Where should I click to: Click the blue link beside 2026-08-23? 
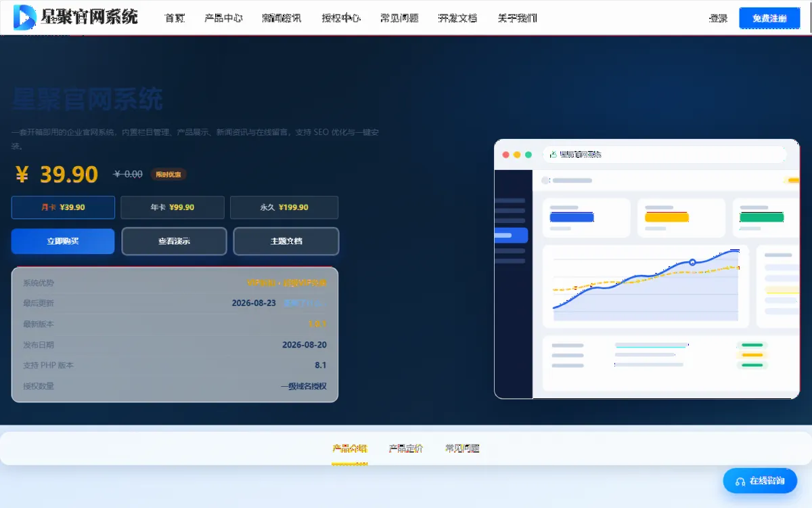302,303
